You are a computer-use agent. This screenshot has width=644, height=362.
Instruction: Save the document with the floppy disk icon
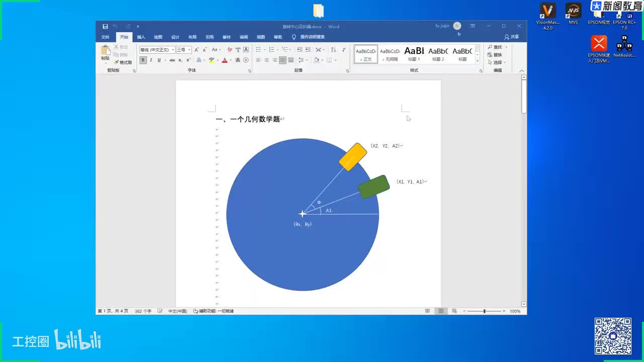pyautogui.click(x=105, y=26)
